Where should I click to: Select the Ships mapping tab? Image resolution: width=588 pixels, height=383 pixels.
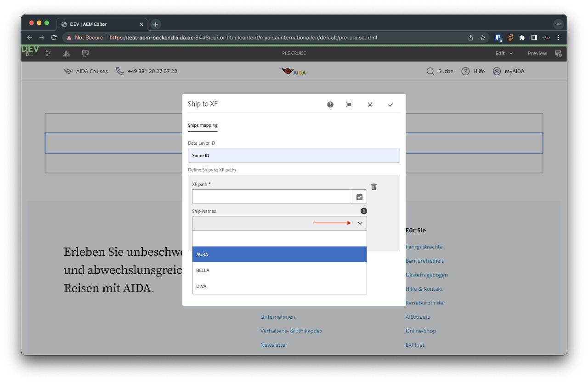203,125
